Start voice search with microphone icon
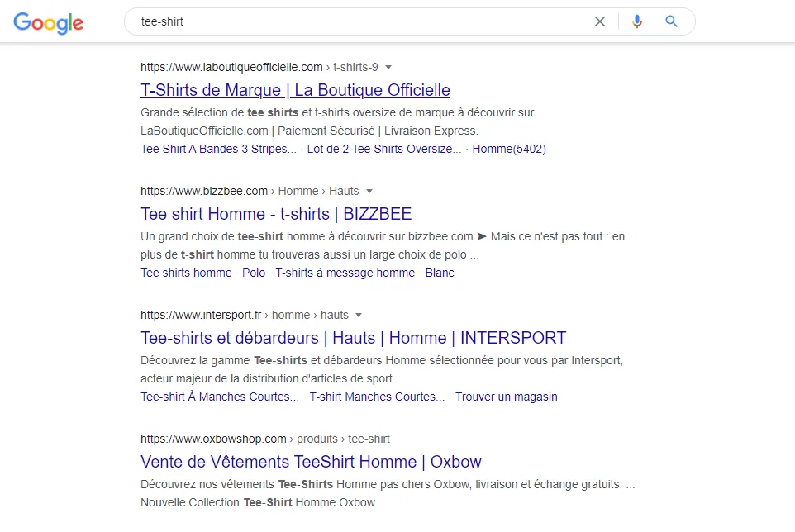The image size is (795, 532). pos(637,21)
